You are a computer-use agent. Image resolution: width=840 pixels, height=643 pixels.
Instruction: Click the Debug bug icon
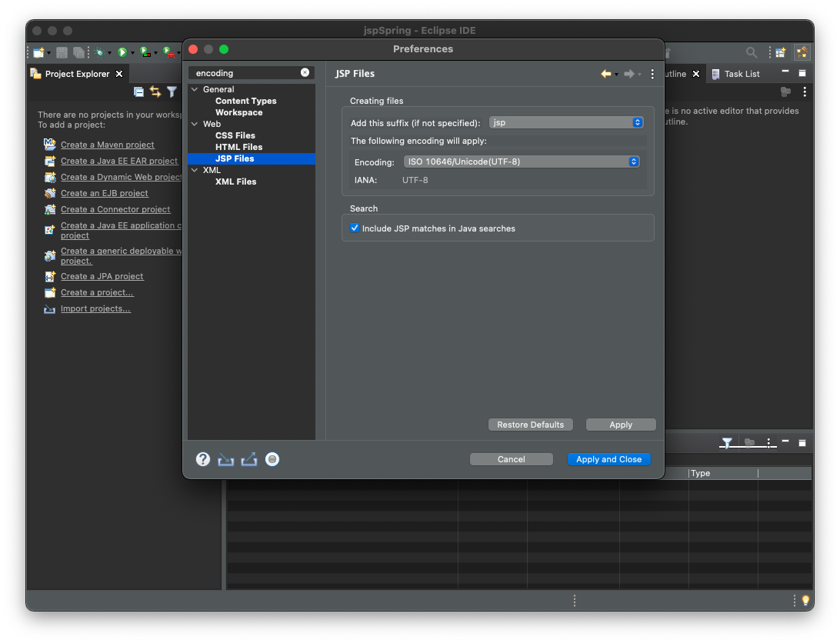99,52
